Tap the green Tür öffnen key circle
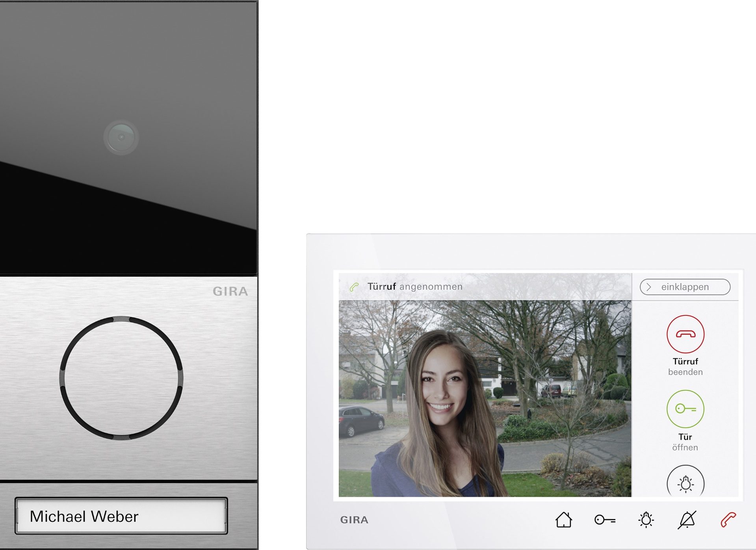This screenshot has height=550, width=756. 685,409
